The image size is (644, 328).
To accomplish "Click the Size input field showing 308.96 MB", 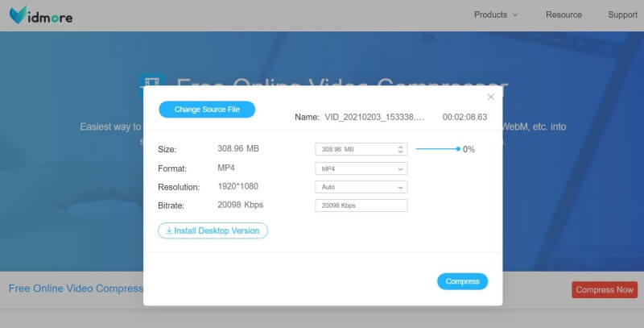I will click(354, 149).
